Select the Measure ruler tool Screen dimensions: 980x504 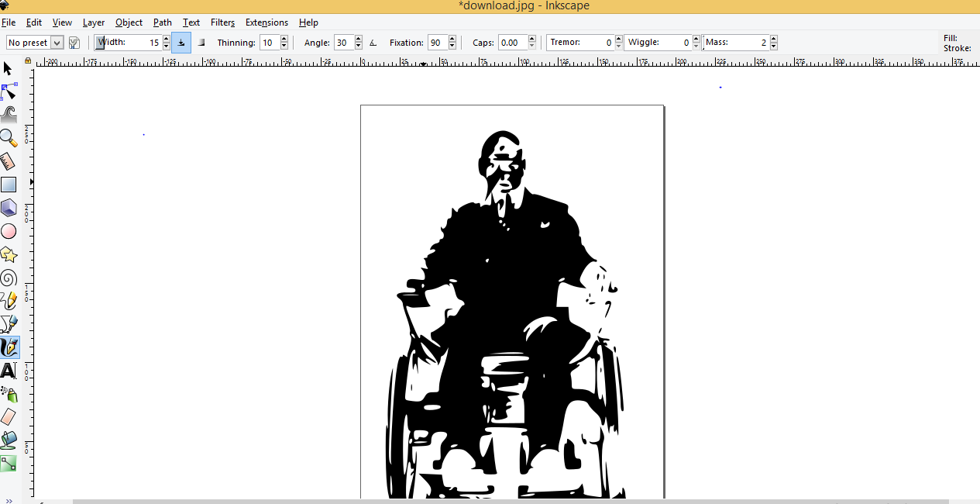pos(9,162)
